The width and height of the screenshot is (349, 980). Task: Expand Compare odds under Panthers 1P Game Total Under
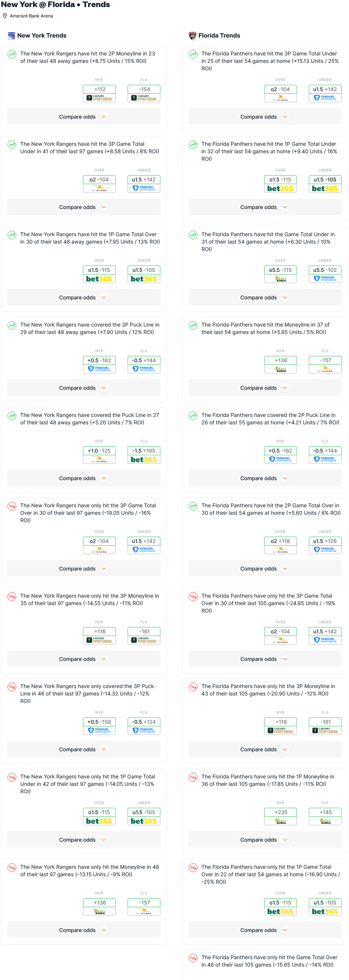265,207
